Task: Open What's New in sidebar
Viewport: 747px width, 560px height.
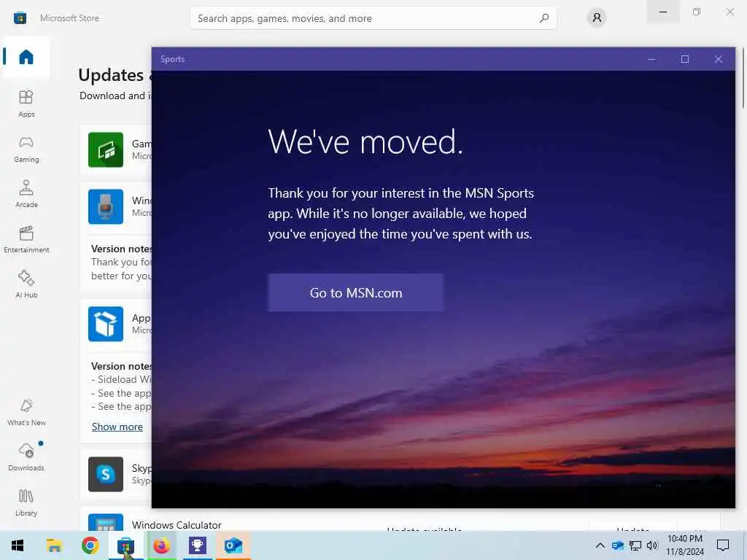Action: tap(26, 412)
